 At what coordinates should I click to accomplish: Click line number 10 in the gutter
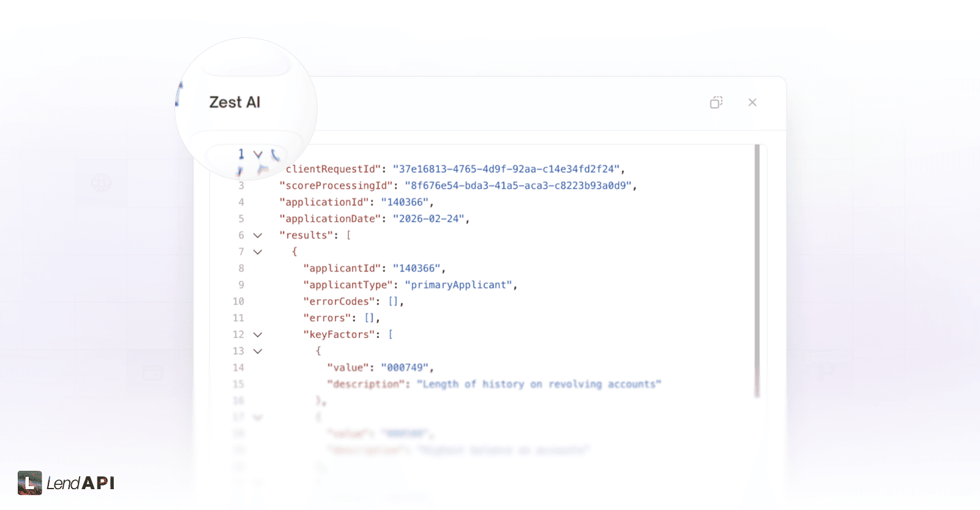[x=239, y=301]
